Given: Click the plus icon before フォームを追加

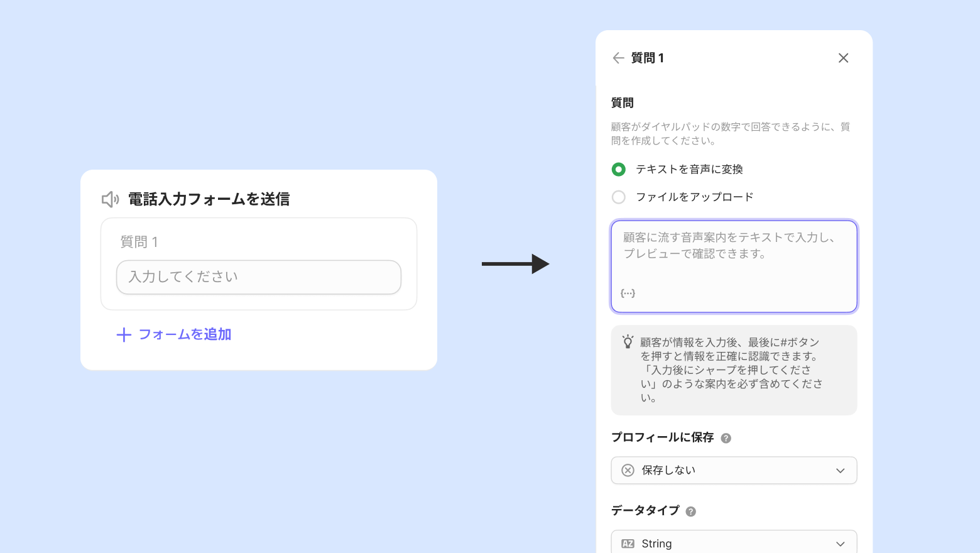Looking at the screenshot, I should pyautogui.click(x=124, y=335).
